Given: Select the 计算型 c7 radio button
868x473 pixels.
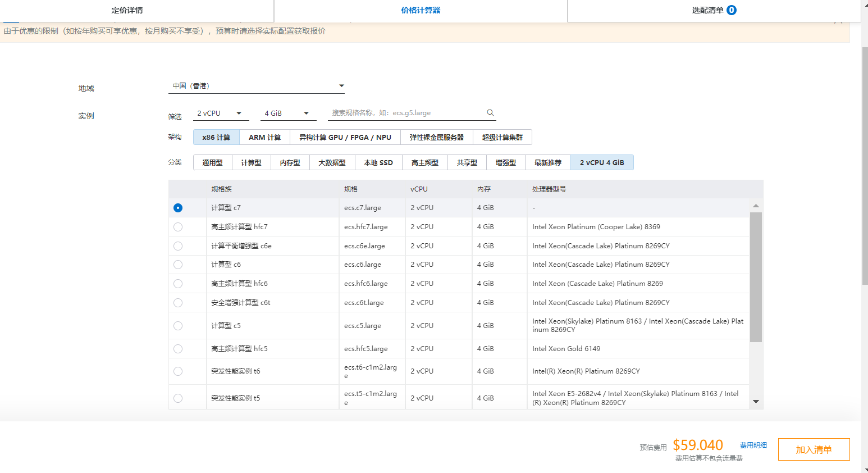Looking at the screenshot, I should click(178, 208).
